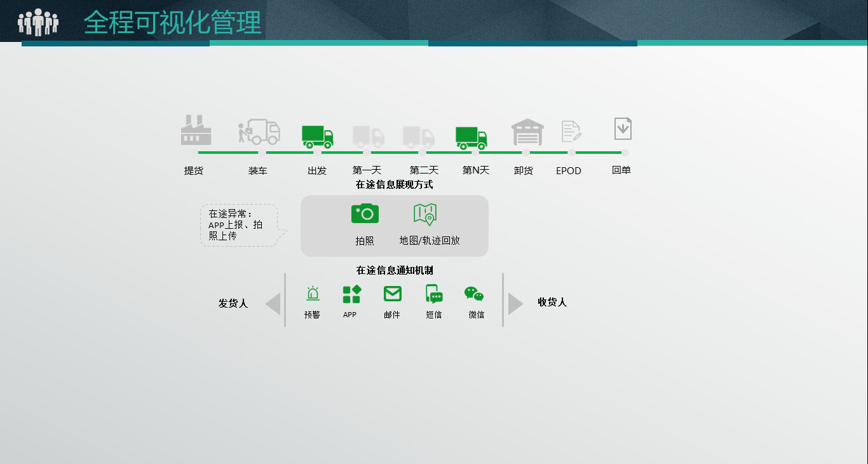Select the 装车 loading truck icon
Viewport: 868px width, 464px height.
tap(259, 132)
